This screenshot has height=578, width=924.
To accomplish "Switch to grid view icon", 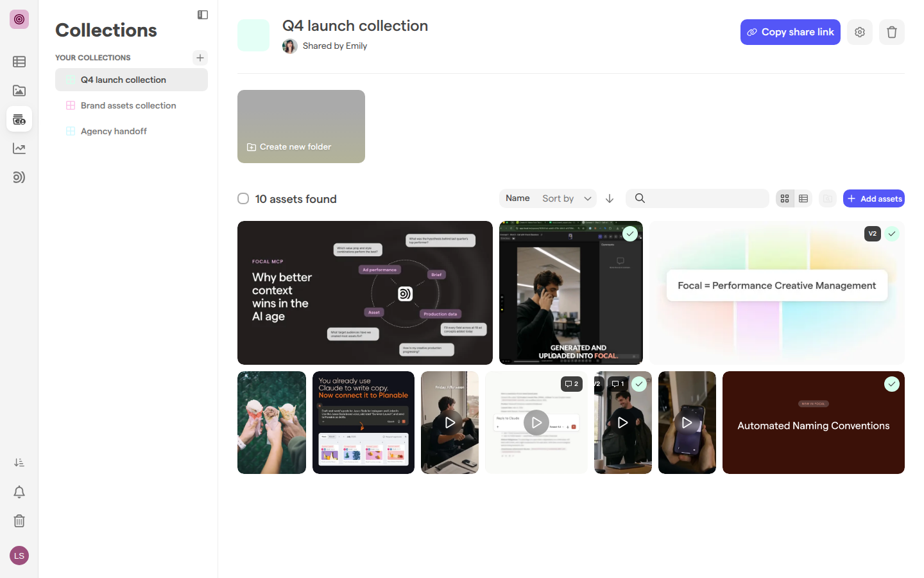I will pos(785,198).
